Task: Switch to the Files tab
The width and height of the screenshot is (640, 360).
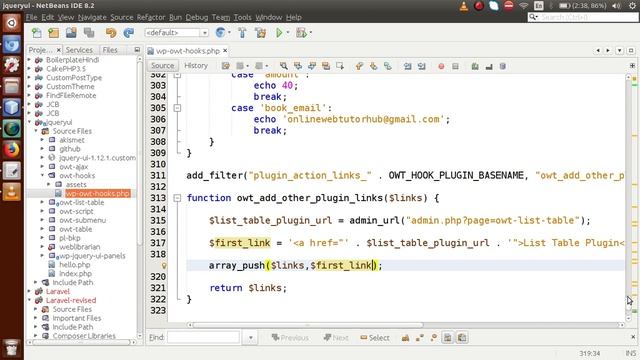Action: pyautogui.click(x=110, y=50)
